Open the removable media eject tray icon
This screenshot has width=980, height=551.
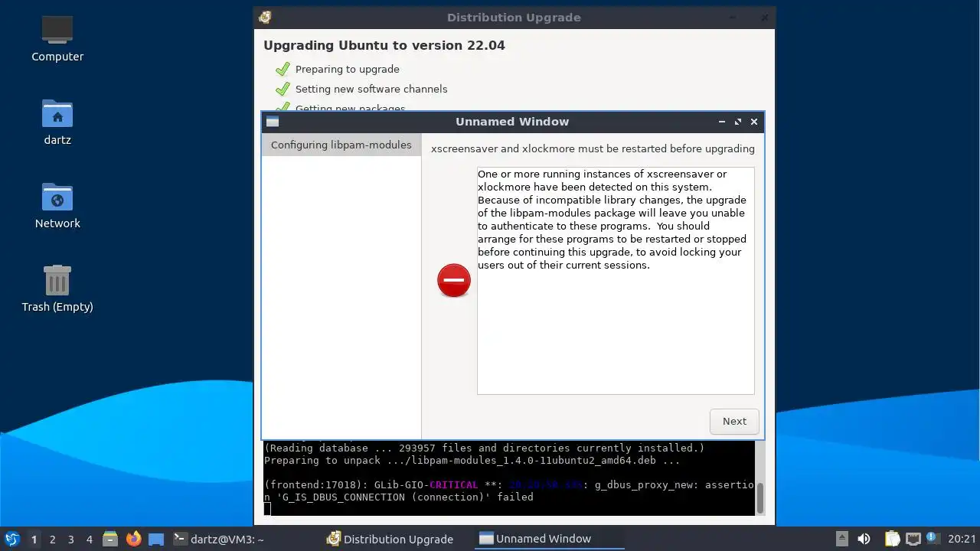point(841,539)
